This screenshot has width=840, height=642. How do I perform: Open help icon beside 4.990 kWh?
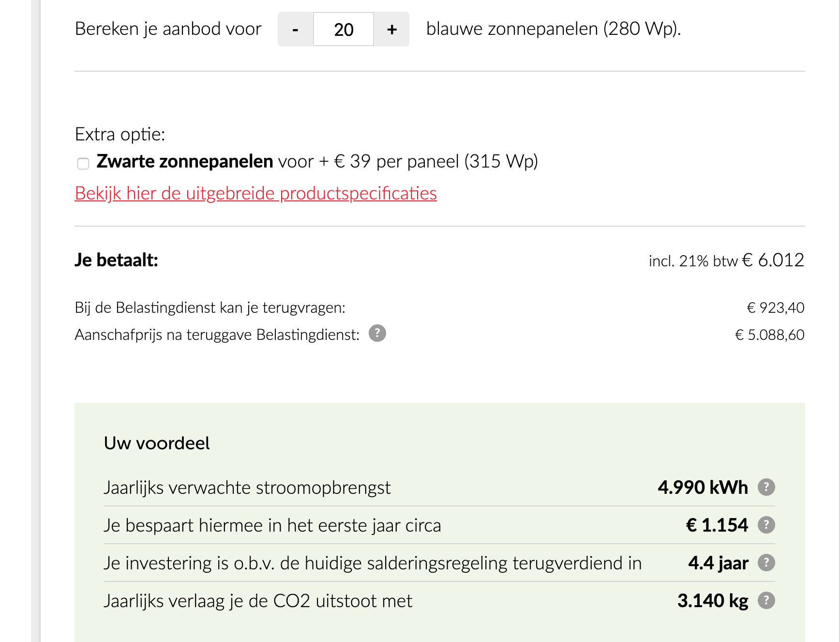[766, 487]
